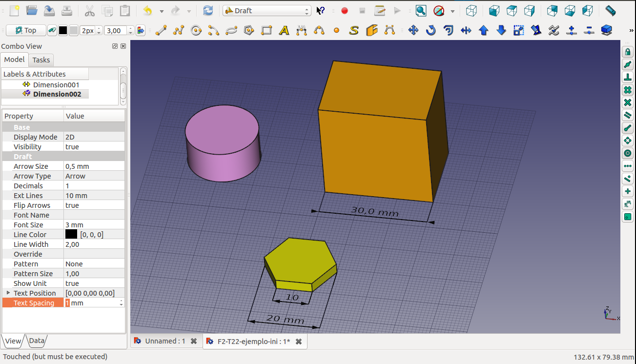
Task: Open the Draft workbench selector dropdown
Action: tap(267, 11)
